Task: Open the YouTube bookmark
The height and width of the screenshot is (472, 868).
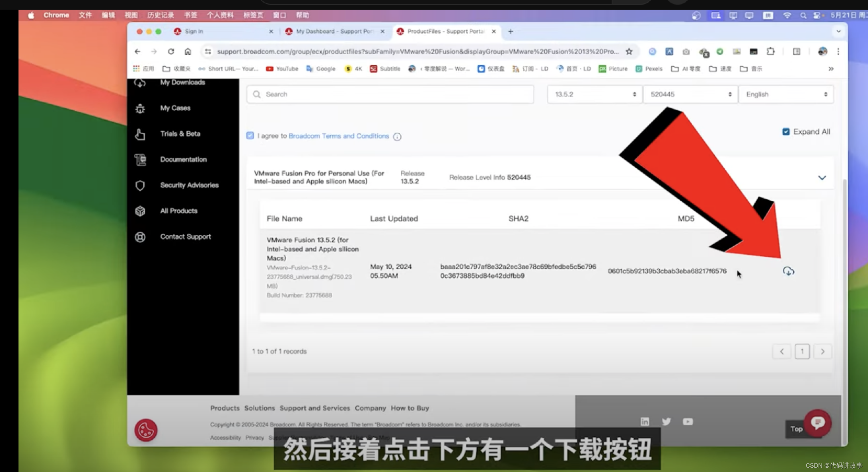Action: (x=282, y=69)
